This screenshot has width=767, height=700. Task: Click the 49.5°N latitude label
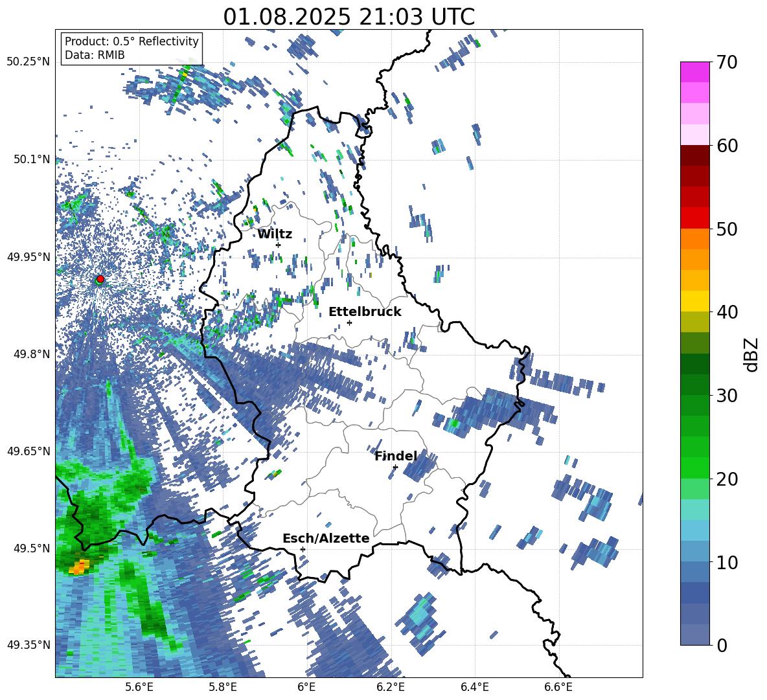[31, 548]
